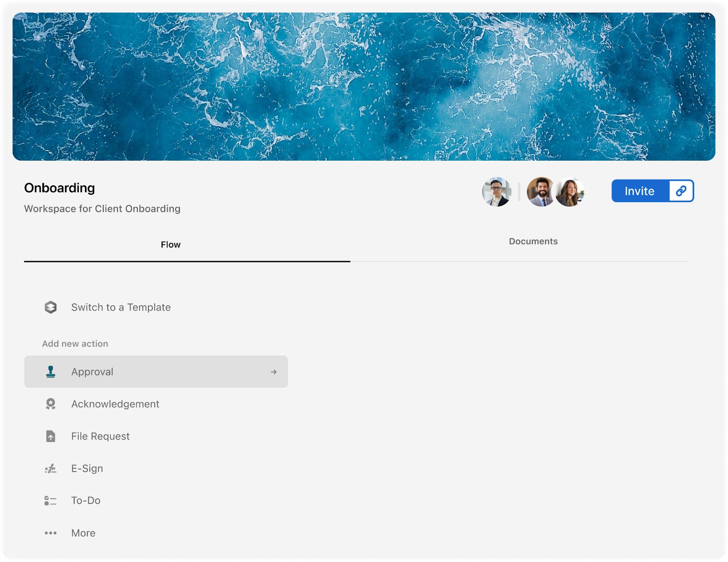Click the copy link icon beside Invite
This screenshot has width=728, height=562.
(680, 192)
